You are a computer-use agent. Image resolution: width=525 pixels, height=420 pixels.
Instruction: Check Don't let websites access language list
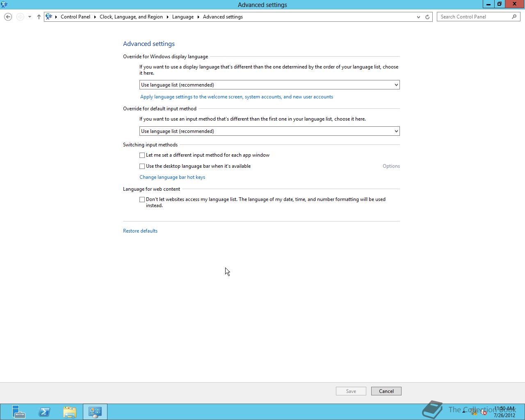[142, 199]
